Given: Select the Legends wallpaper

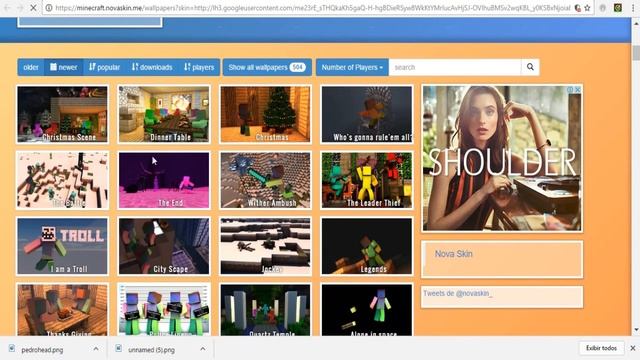Looking at the screenshot, I should [367, 246].
